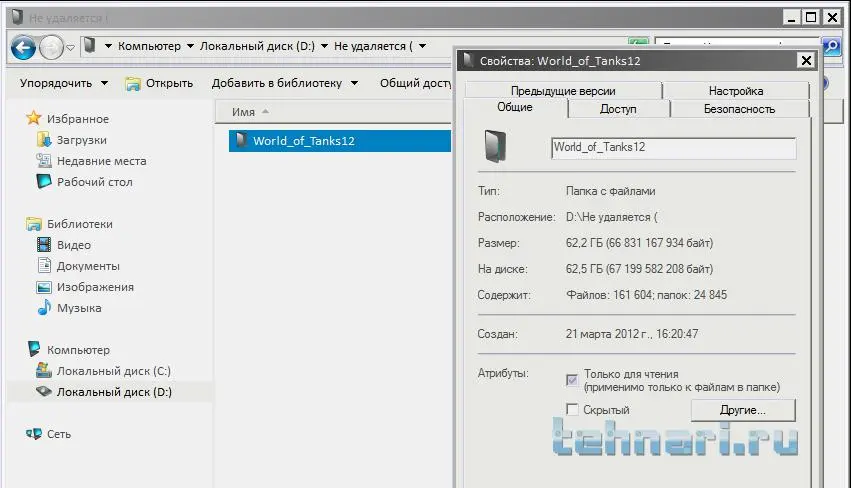Expand the arrow after Не удаляется ( breadcrumb
851x488 pixels.
coord(422,46)
